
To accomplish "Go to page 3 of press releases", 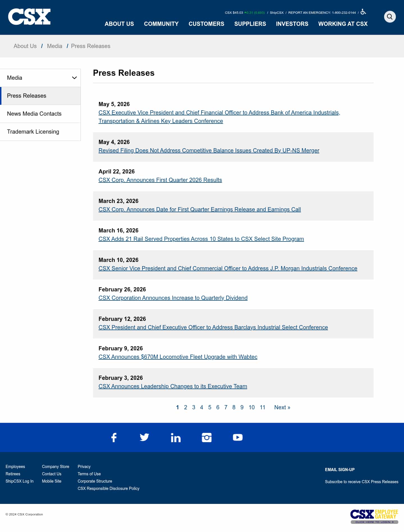I will (x=194, y=407).
